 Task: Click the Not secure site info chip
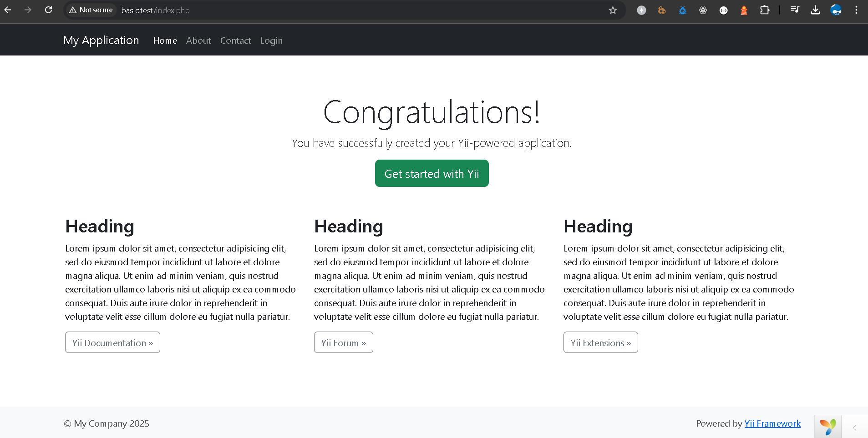coord(91,10)
